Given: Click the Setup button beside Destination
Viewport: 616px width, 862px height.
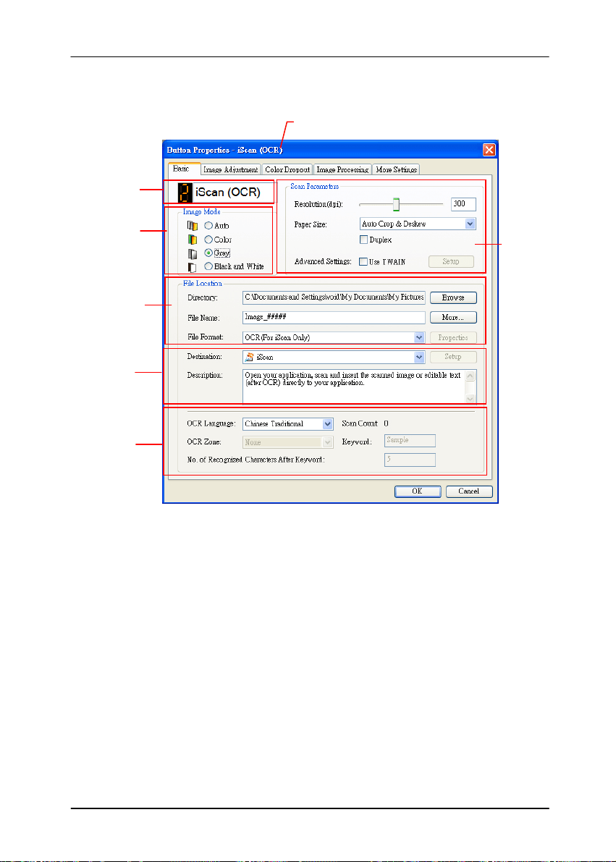Looking at the screenshot, I should point(453,357).
